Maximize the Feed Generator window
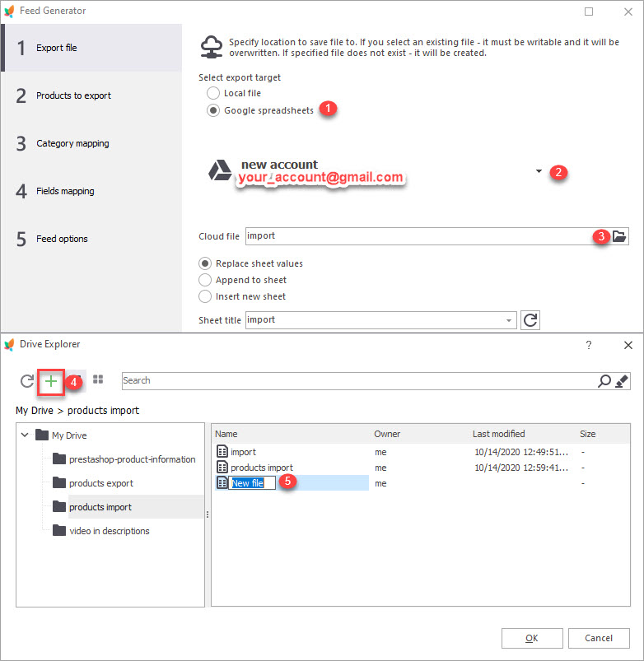The image size is (644, 661). (x=589, y=12)
